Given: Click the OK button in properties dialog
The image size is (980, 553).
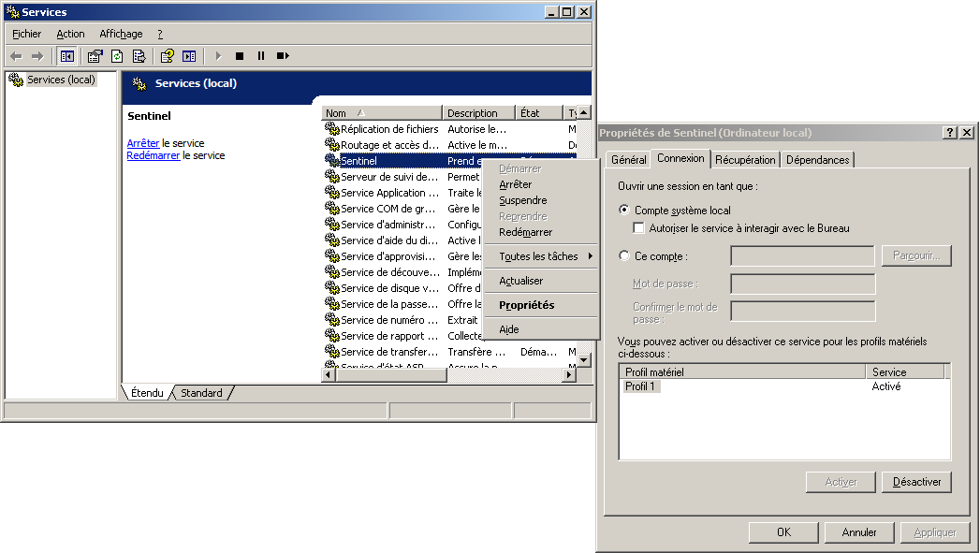Looking at the screenshot, I should (783, 532).
